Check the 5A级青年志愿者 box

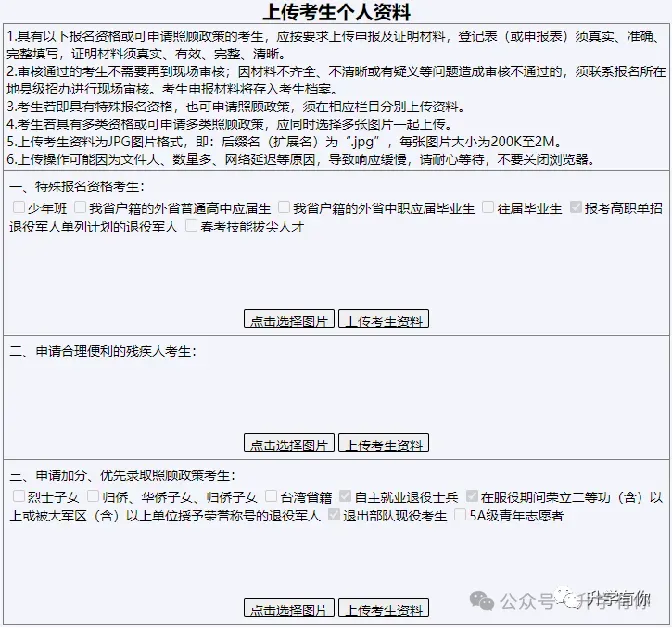460,514
